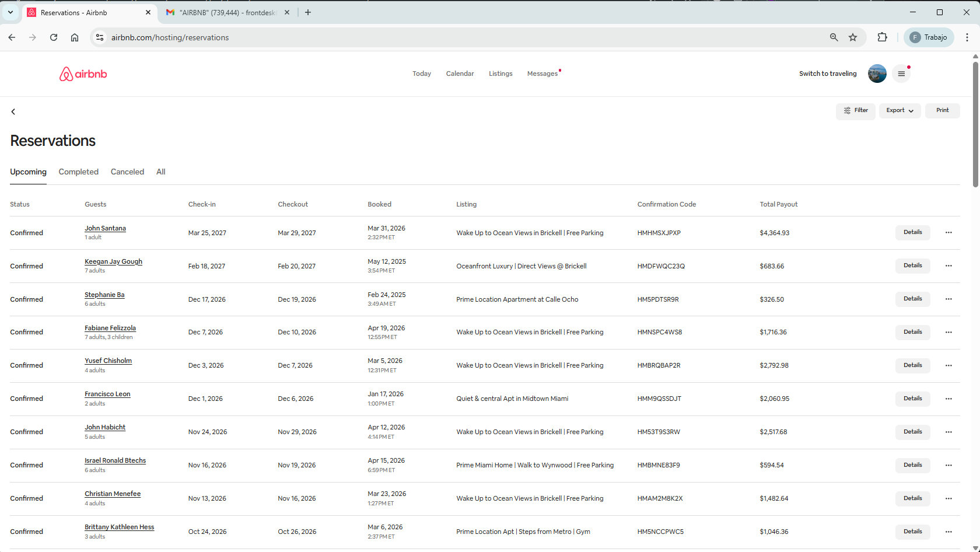
Task: Select the Upcoming reservations tab
Action: [28, 172]
